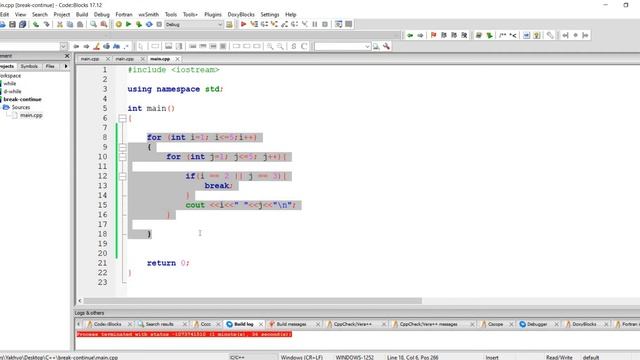The image size is (640, 360).
Task: Close the Management panel
Action: (67, 56)
